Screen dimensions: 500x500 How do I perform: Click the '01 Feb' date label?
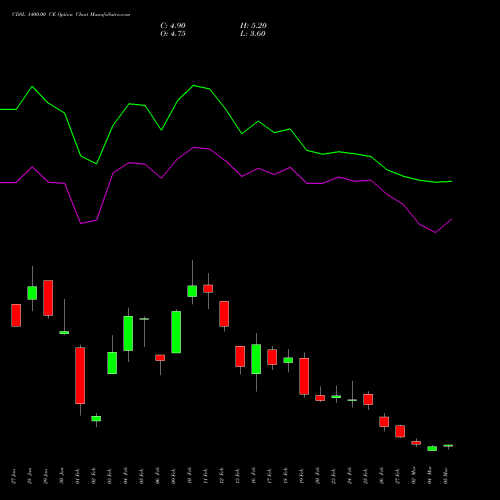pos(78,476)
